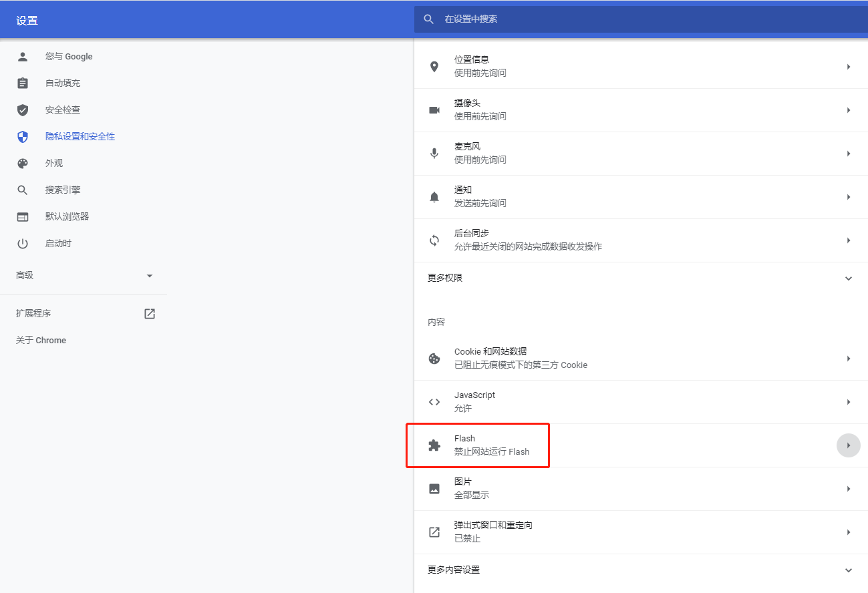Expand the 高级 sidebar section

coord(150,276)
